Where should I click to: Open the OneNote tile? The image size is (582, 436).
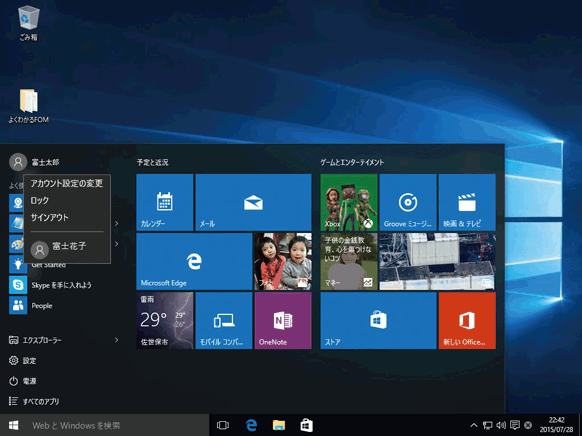283,320
